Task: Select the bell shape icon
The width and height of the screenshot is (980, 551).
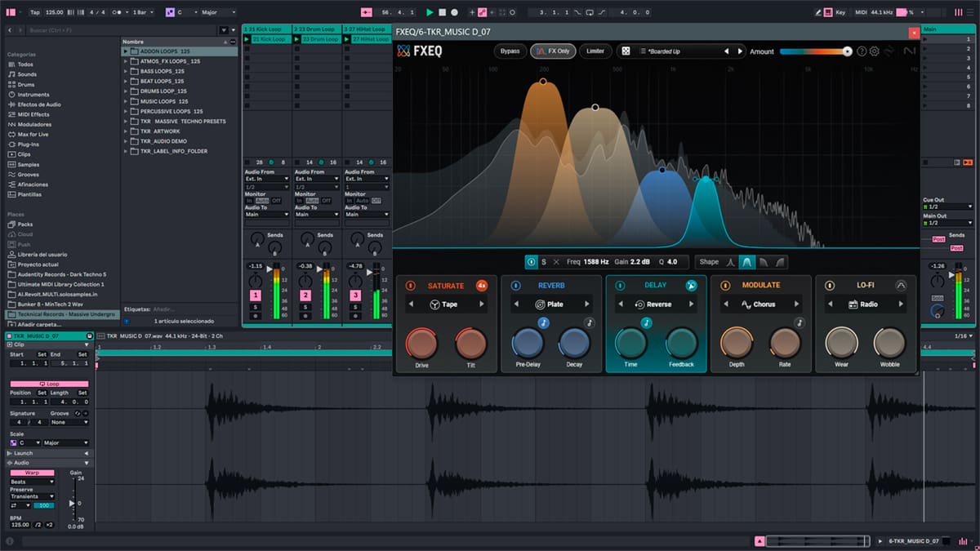Action: [747, 262]
